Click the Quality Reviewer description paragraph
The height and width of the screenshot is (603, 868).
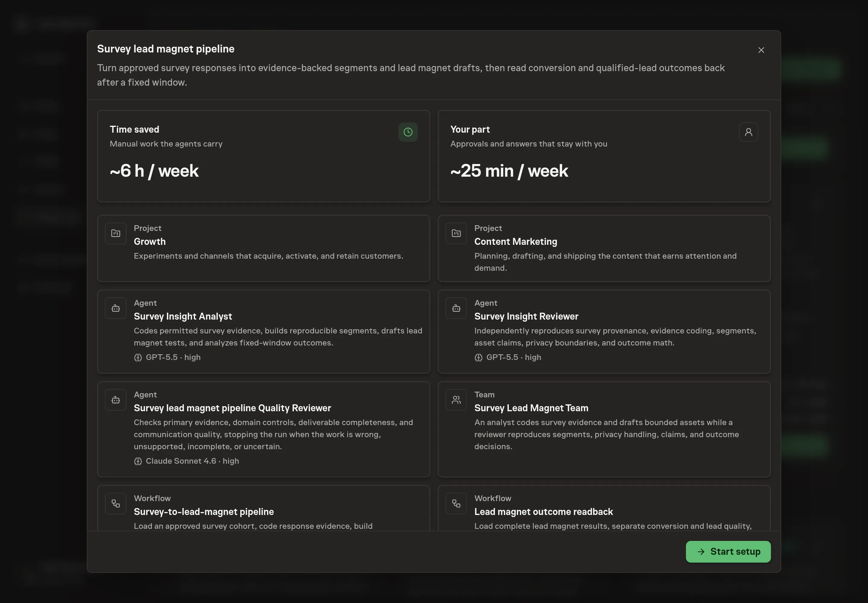point(273,434)
